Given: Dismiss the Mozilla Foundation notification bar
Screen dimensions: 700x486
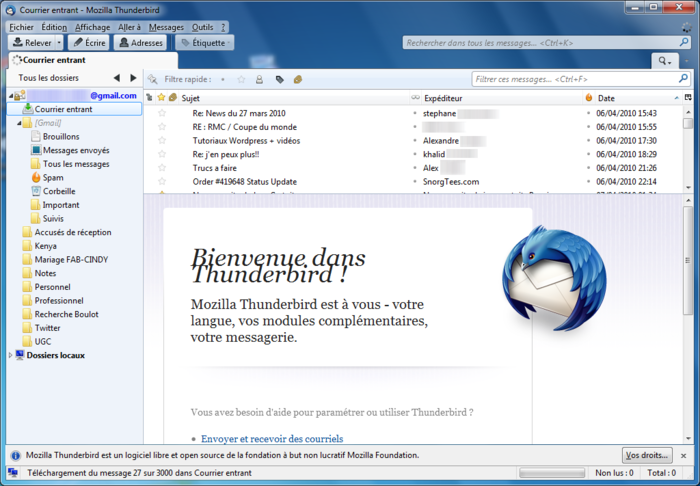Looking at the screenshot, I should coord(683,456).
